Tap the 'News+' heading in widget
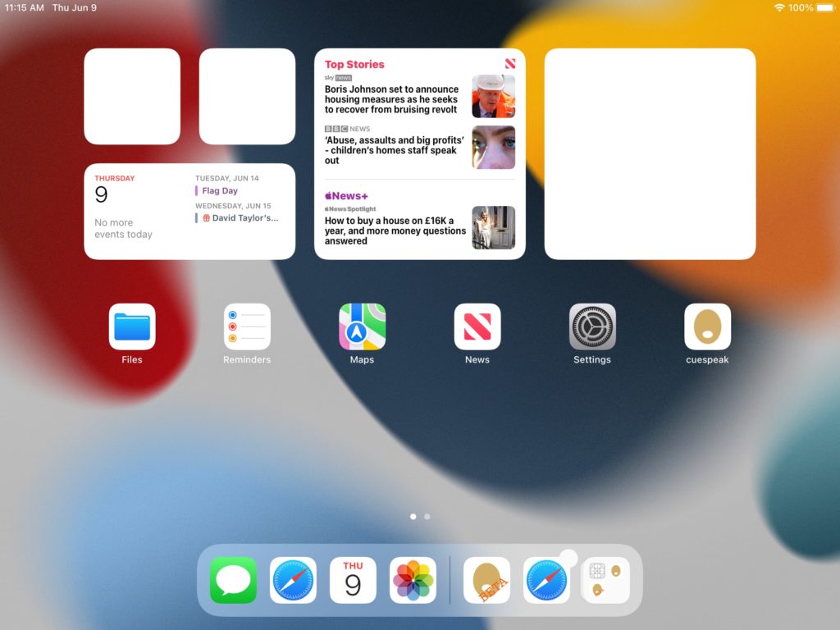The width and height of the screenshot is (840, 630). tap(347, 195)
